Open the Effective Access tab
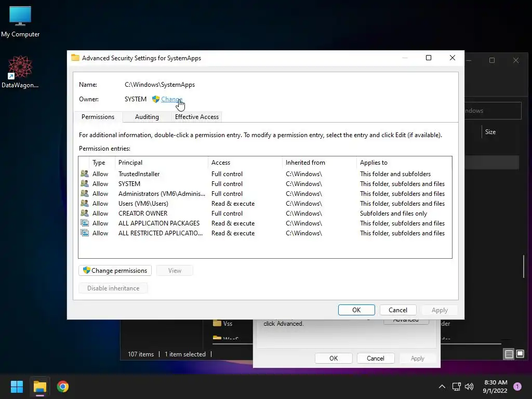Image resolution: width=532 pixels, height=399 pixels. 197,117
